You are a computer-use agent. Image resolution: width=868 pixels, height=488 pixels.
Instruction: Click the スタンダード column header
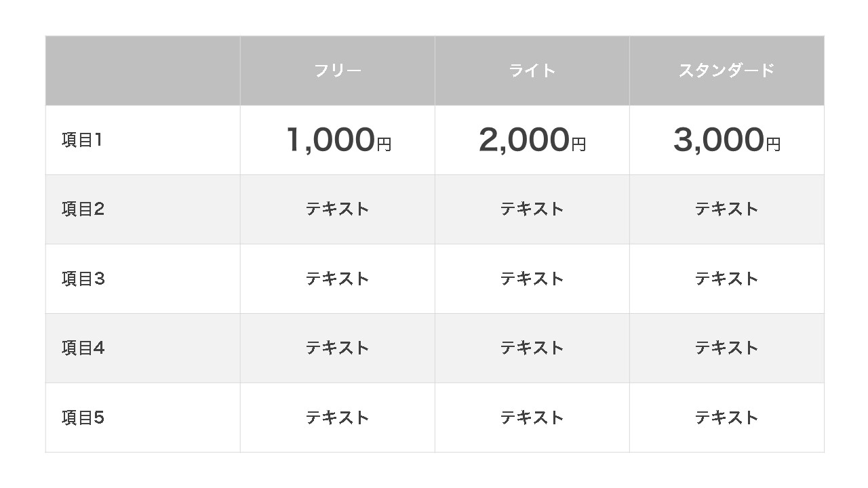coord(726,70)
